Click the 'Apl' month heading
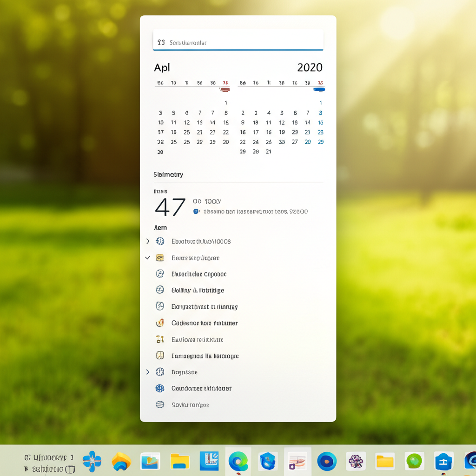The image size is (476, 476). 162,67
